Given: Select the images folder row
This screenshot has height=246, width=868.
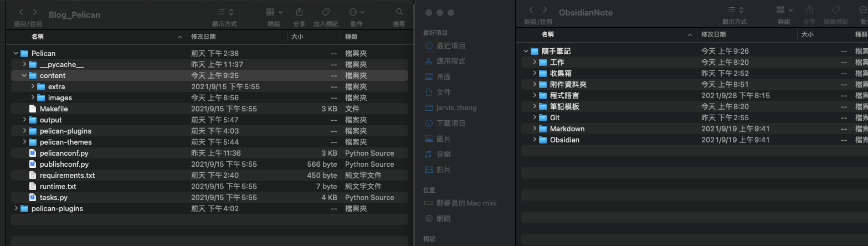Looking at the screenshot, I should (209, 98).
